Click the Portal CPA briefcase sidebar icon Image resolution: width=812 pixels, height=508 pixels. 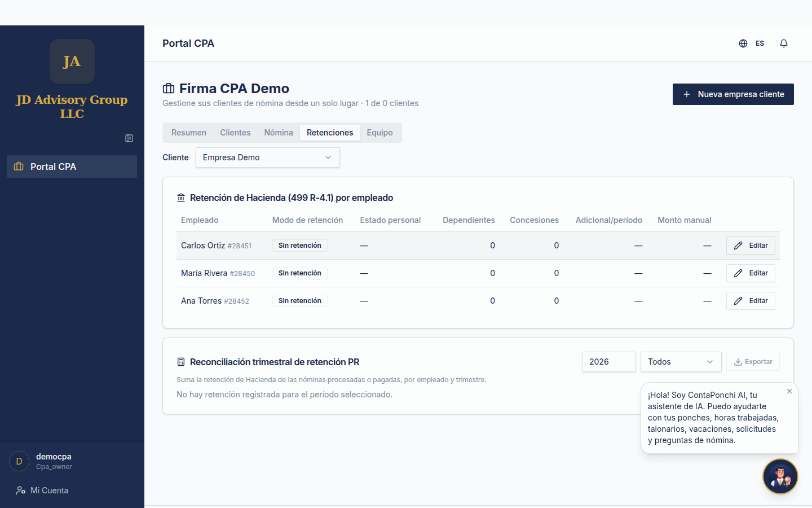tap(19, 167)
